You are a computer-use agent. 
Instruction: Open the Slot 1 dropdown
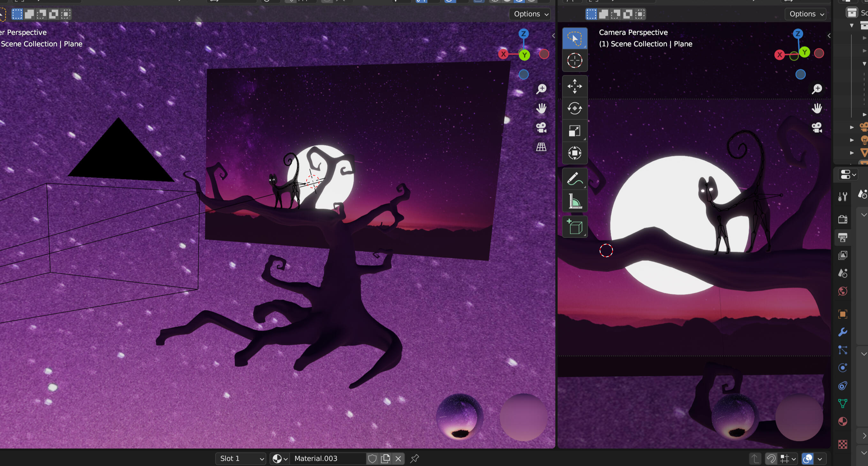[x=241, y=458]
